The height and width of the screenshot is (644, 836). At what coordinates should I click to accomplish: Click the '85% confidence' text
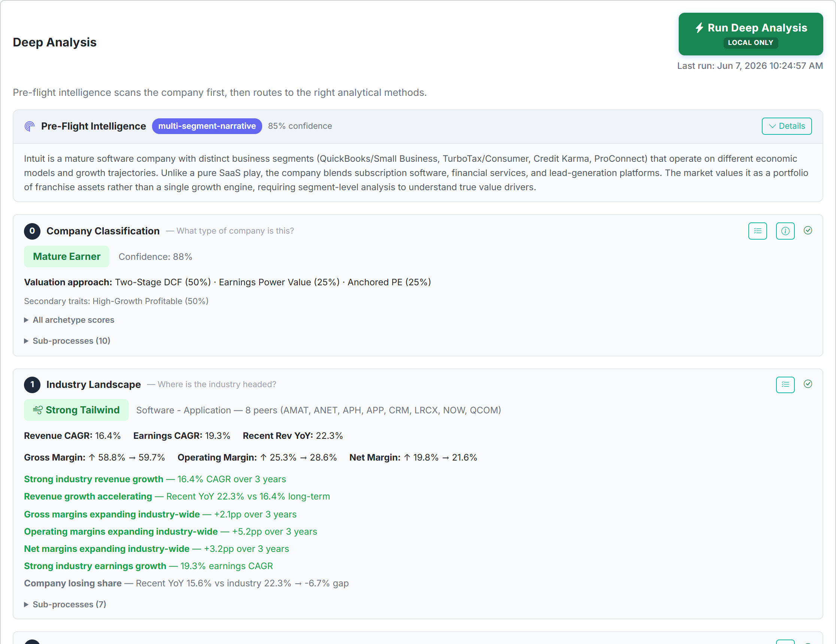click(300, 126)
